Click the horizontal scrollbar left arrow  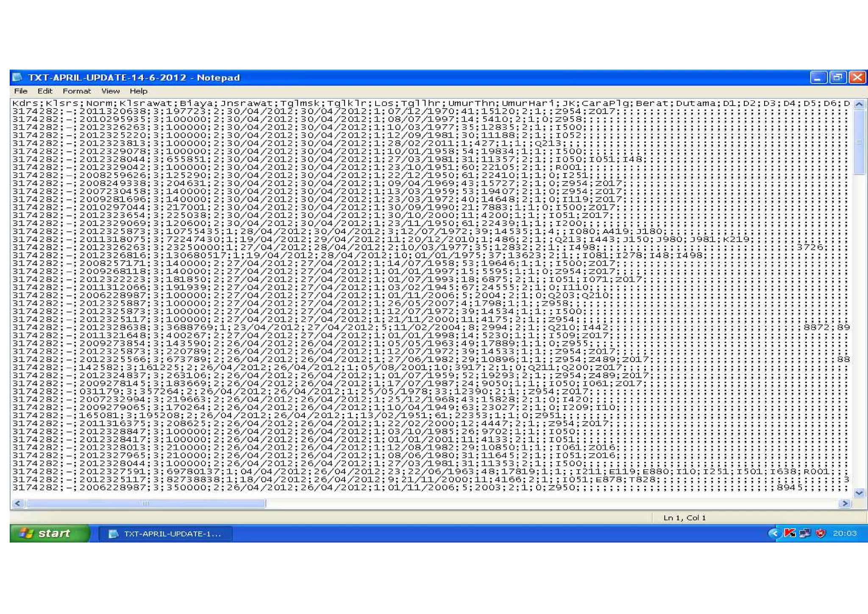[x=17, y=503]
